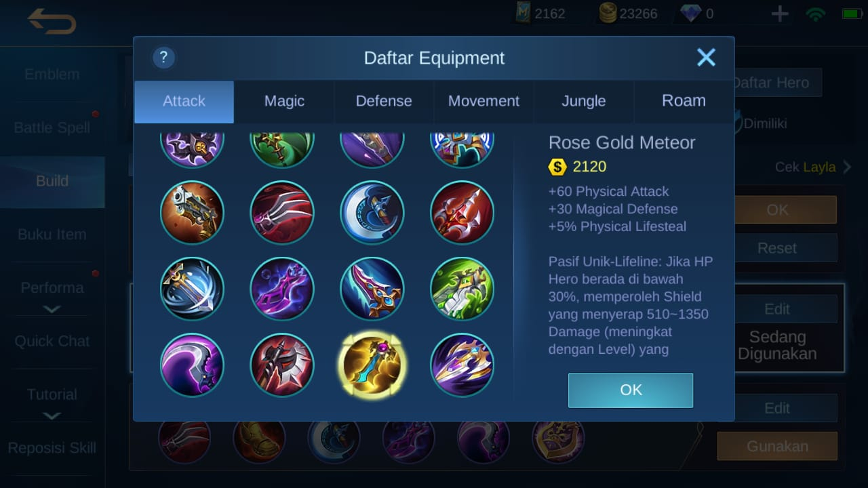Open the Defense equipment tab
The width and height of the screenshot is (868, 488).
[x=384, y=101]
